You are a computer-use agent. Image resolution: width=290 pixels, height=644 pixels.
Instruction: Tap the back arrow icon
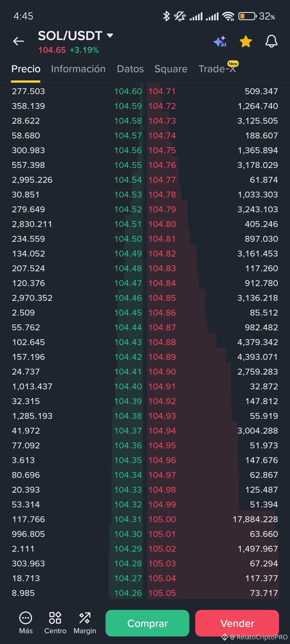(x=19, y=41)
